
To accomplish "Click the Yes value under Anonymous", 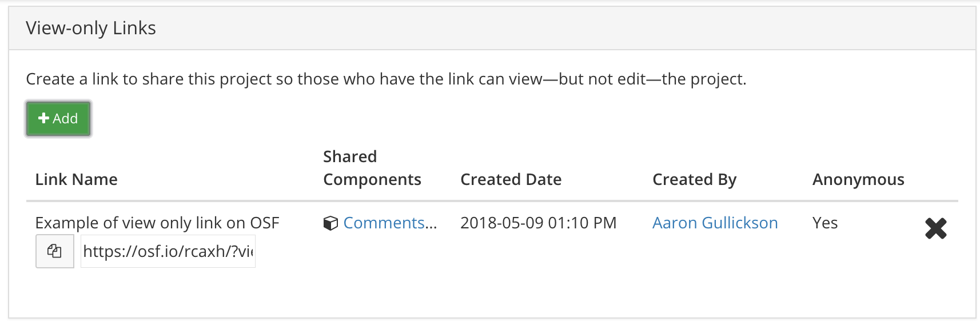I will pyautogui.click(x=825, y=223).
